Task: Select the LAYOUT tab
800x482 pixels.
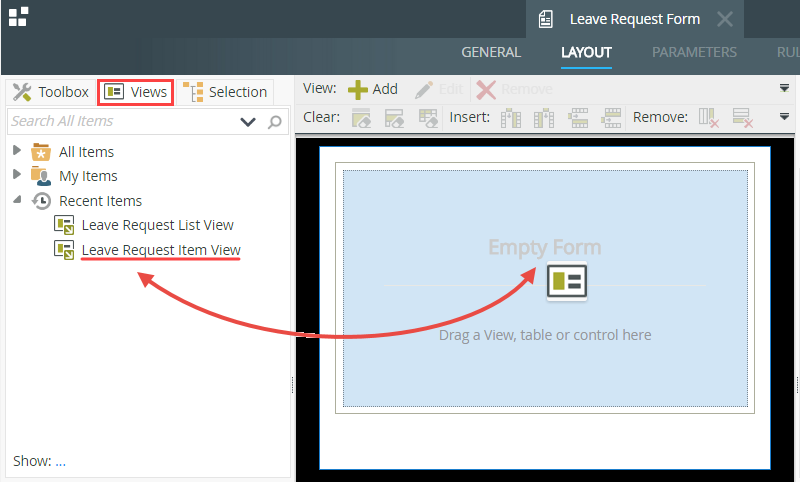Action: [x=586, y=52]
